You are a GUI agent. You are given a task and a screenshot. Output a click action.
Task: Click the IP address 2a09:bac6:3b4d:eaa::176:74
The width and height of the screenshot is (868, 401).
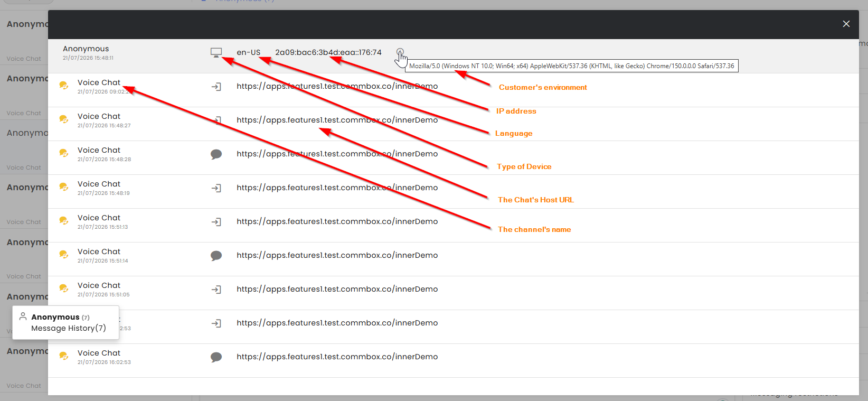[x=328, y=52]
